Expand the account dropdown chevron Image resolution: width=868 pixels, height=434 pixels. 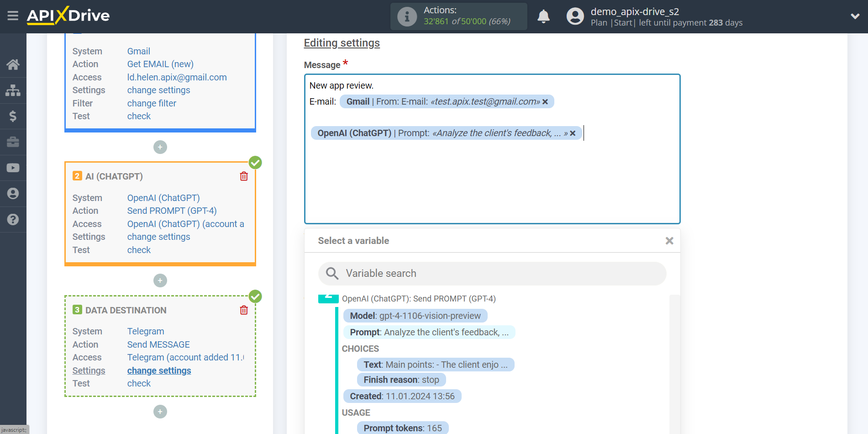[855, 16]
